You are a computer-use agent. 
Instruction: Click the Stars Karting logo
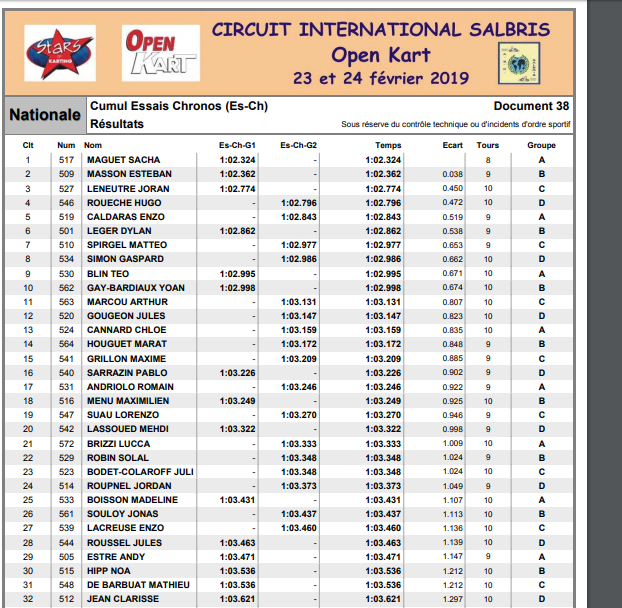pos(60,54)
